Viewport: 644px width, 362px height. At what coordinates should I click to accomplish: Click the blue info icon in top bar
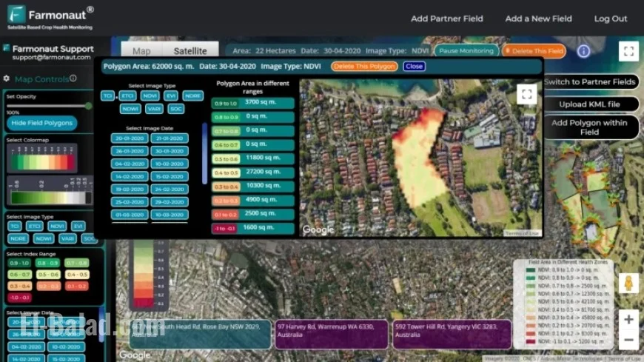click(583, 51)
